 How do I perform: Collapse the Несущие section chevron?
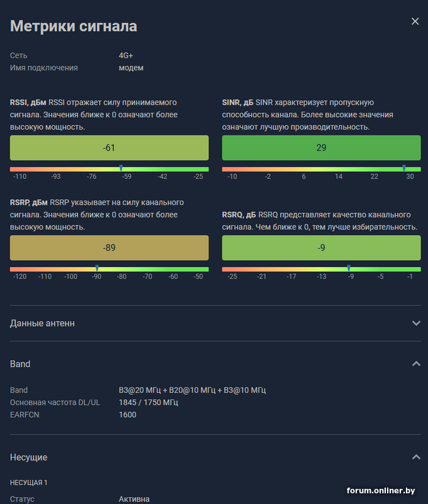pos(415,457)
